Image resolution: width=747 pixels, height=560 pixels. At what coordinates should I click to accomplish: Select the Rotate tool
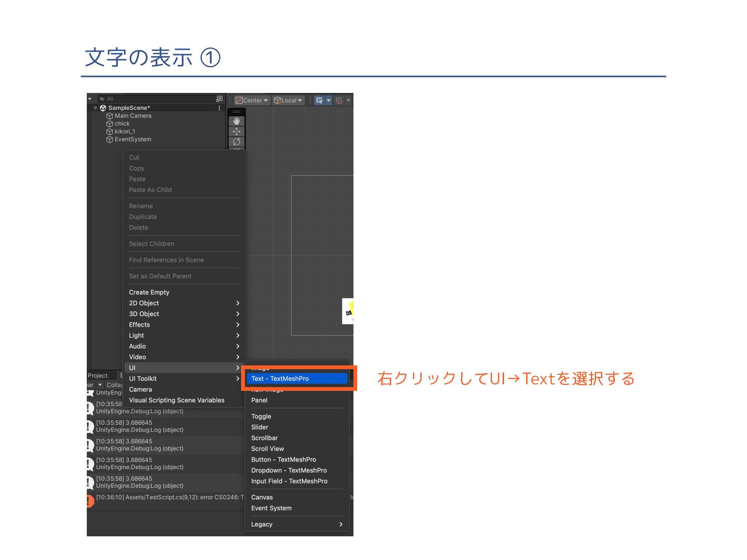236,142
